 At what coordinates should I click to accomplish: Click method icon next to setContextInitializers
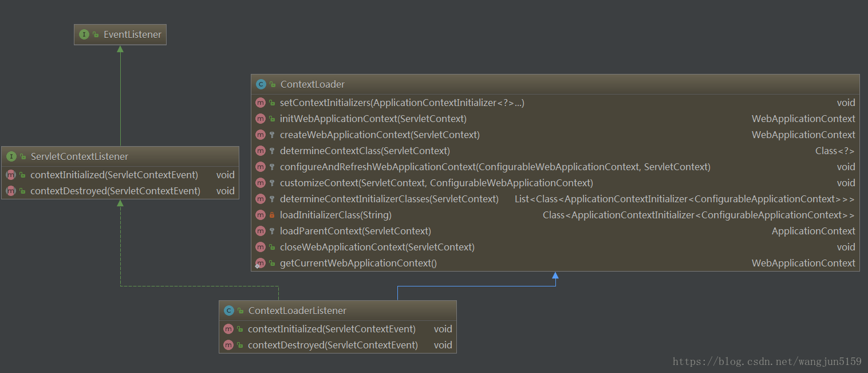point(261,103)
